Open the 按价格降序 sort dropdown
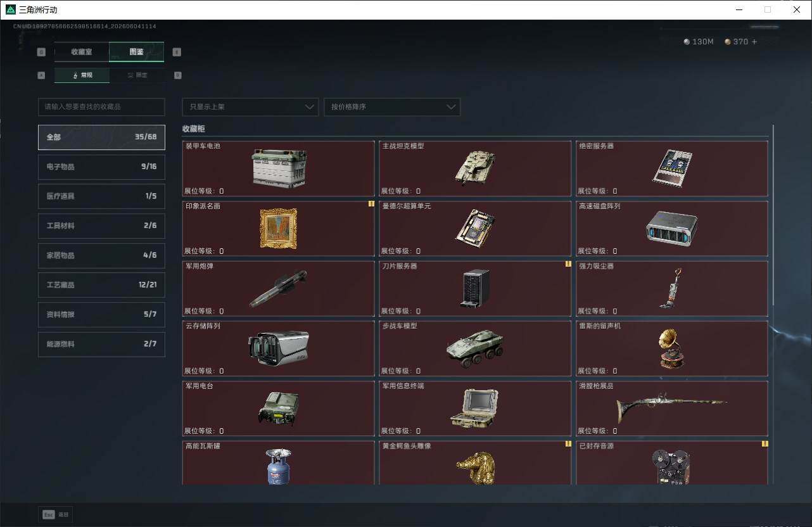The height and width of the screenshot is (527, 812). click(392, 107)
